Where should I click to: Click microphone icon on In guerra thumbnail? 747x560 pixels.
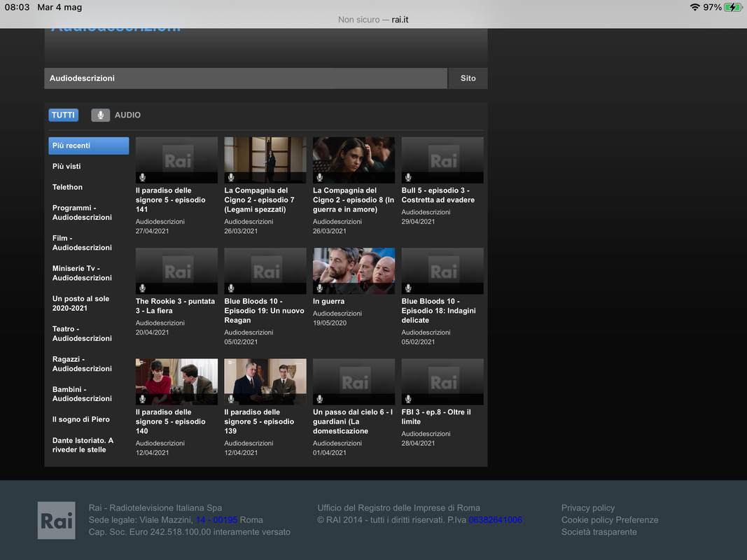click(x=320, y=288)
